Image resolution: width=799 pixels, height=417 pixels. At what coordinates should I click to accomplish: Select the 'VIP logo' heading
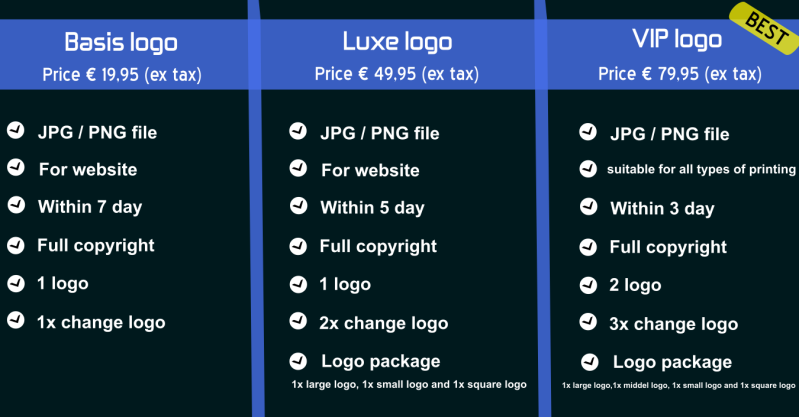pyautogui.click(x=677, y=40)
